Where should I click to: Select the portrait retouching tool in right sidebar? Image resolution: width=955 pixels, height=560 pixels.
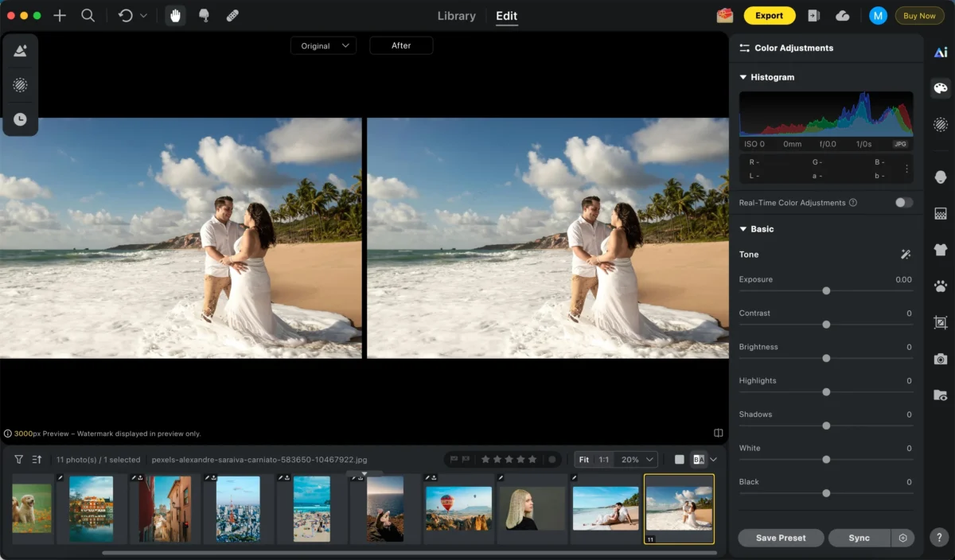941,176
